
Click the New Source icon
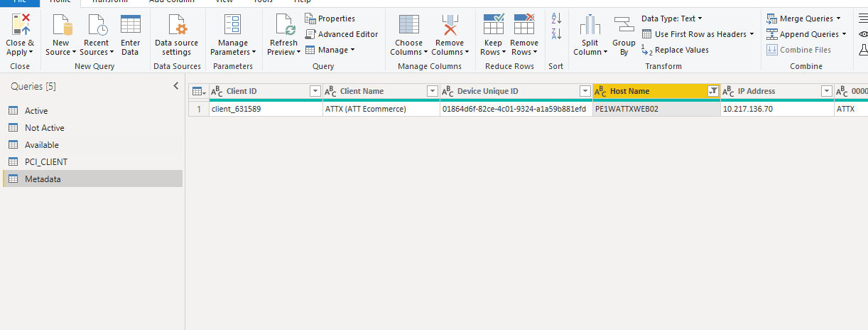60,24
